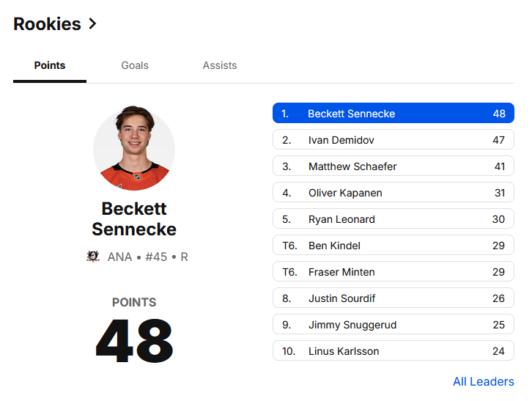Image resolution: width=532 pixels, height=401 pixels.
Task: Switch to the Points tab
Action: pos(50,65)
